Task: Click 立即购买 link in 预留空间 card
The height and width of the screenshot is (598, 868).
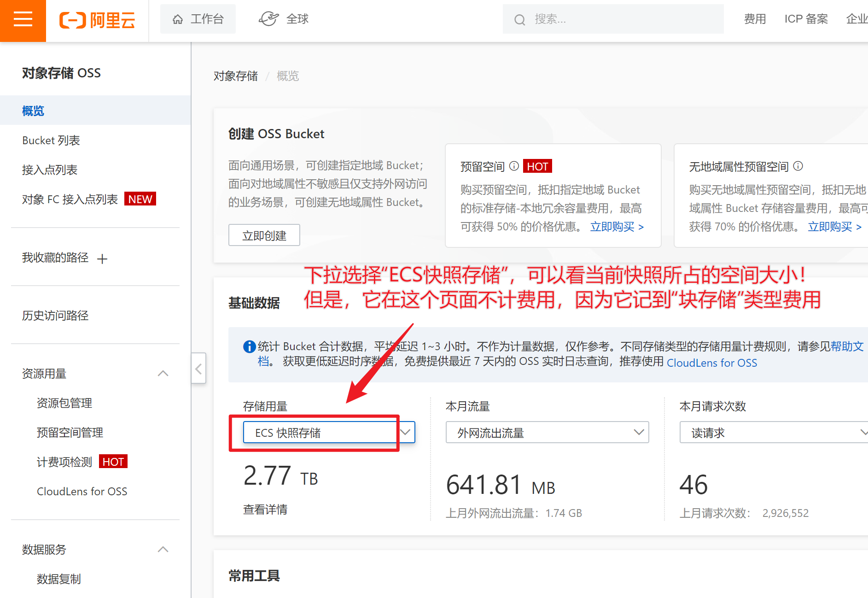Action: (x=617, y=227)
